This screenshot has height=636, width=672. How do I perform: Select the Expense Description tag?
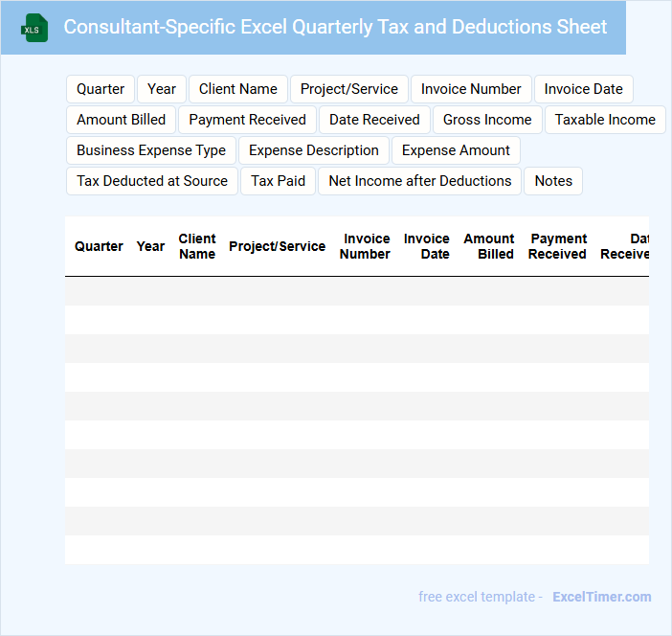(314, 150)
